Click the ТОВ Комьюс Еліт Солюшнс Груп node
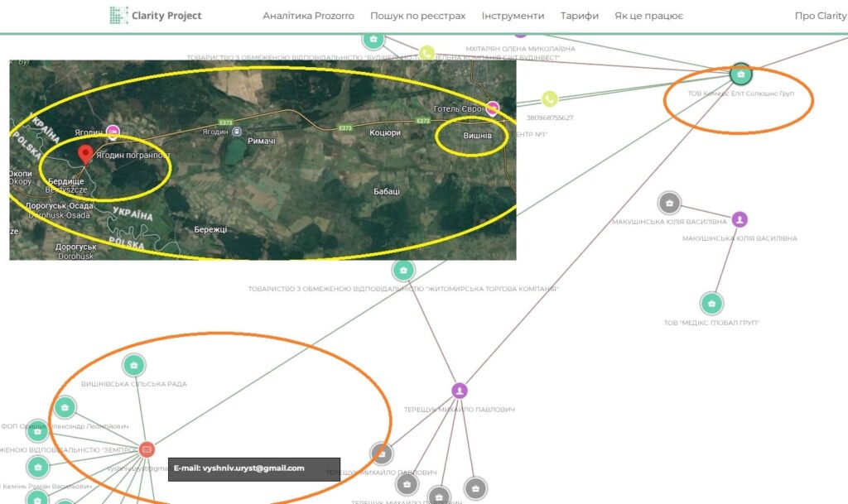Screen dimensions: 848x504 click(741, 75)
